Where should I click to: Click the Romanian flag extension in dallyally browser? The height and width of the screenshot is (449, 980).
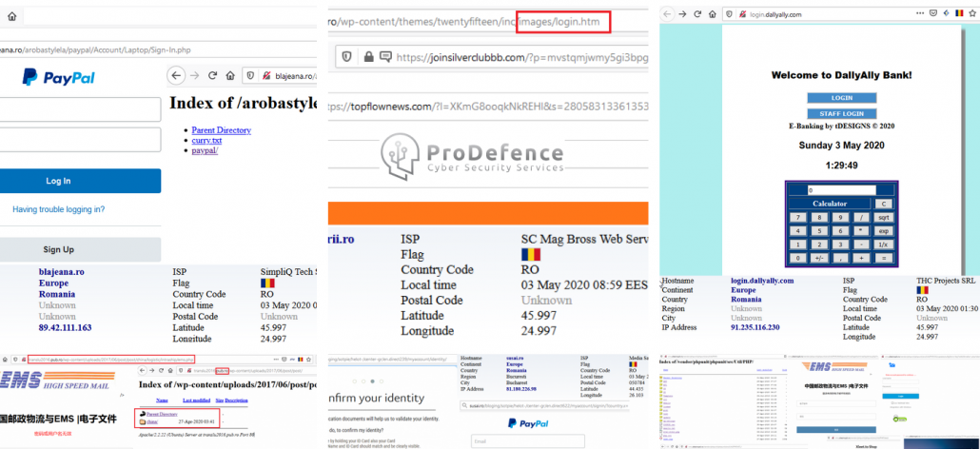959,13
